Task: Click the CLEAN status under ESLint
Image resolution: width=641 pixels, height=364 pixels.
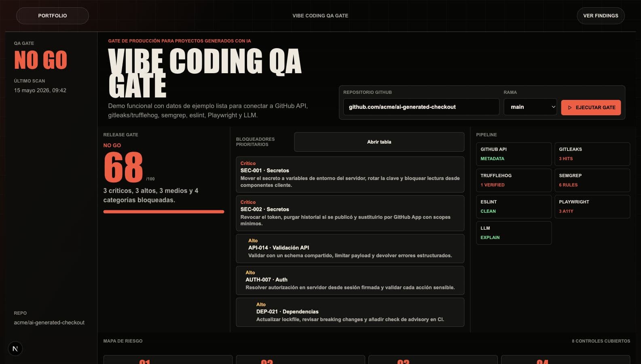Action: (x=488, y=211)
